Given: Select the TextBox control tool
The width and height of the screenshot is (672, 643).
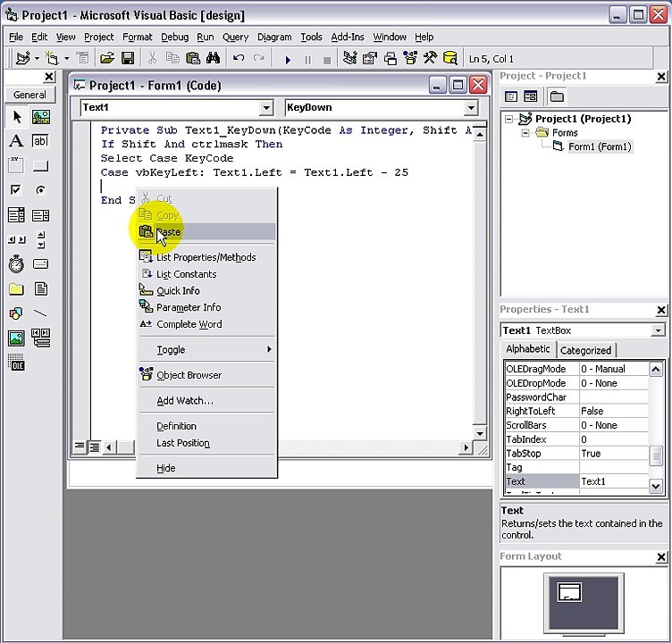Looking at the screenshot, I should click(x=41, y=141).
